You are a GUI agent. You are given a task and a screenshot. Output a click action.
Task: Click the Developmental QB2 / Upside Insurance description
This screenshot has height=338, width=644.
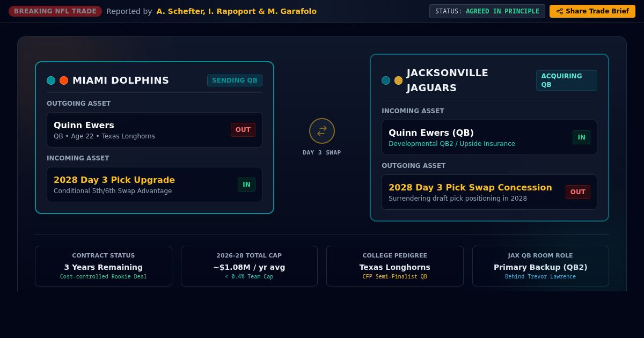coord(452,144)
